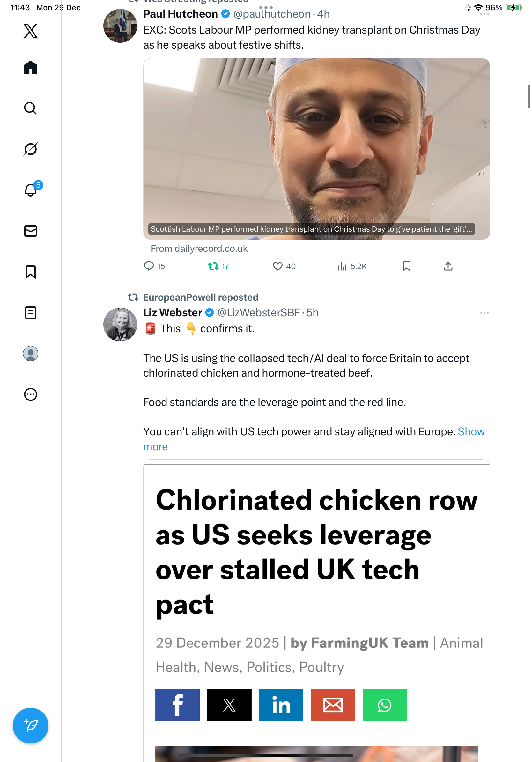Image resolution: width=532 pixels, height=762 pixels.
Task: Open Lists icon in sidebar
Action: pos(31,313)
